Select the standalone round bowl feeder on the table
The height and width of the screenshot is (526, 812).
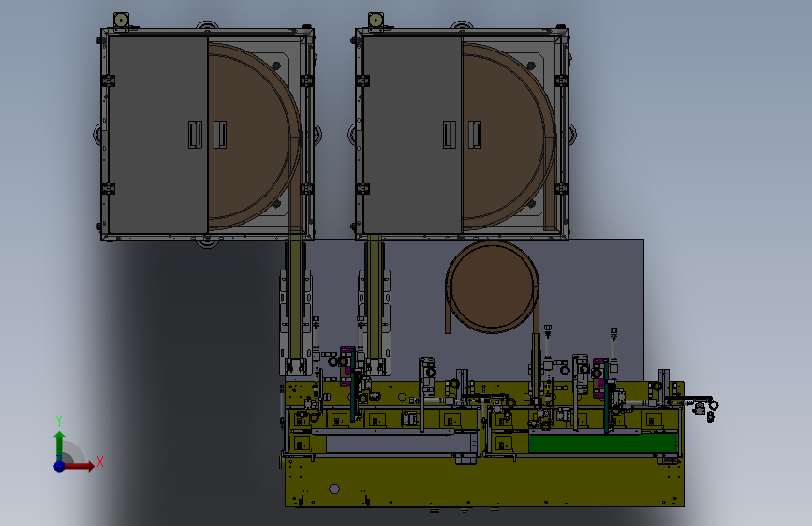click(492, 286)
